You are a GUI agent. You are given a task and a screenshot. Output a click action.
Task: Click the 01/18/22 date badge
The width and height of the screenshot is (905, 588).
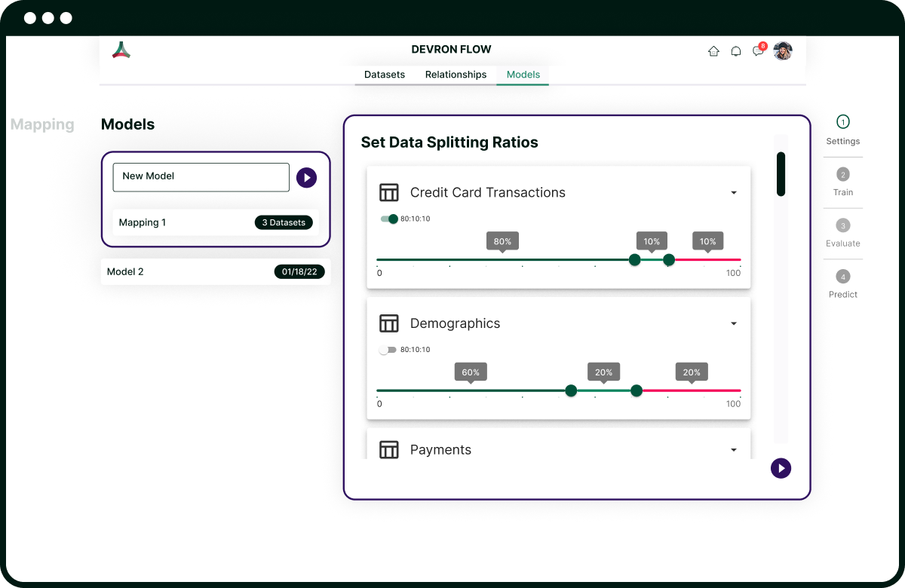[299, 271]
